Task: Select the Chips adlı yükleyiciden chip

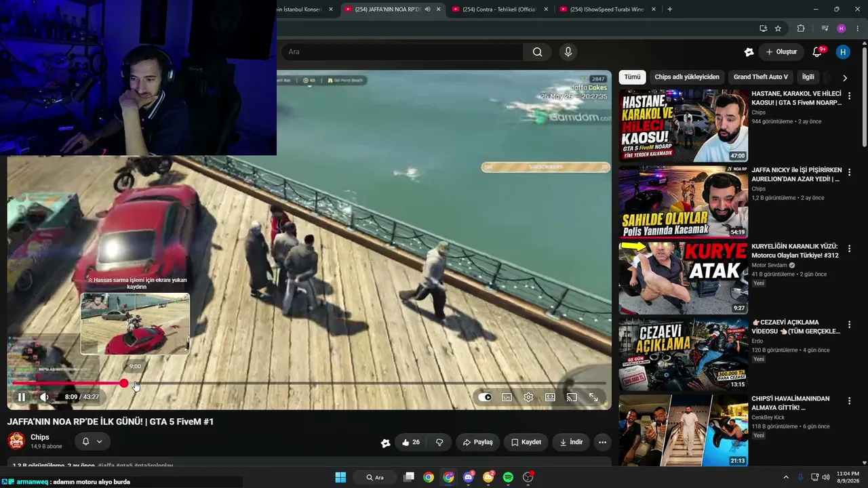Action: coord(687,77)
